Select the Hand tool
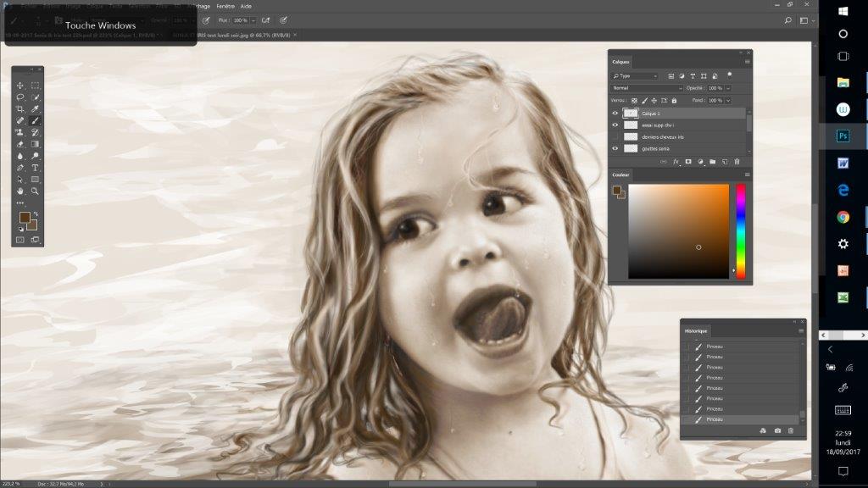 20,191
